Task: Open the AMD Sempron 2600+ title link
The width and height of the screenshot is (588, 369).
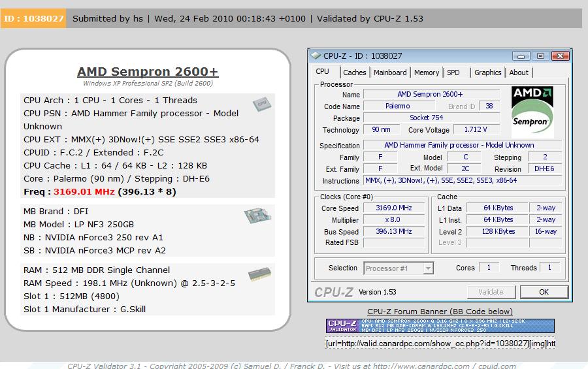Action: point(148,72)
